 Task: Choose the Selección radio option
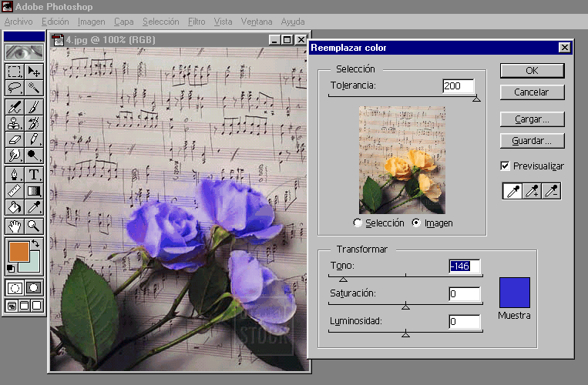357,223
